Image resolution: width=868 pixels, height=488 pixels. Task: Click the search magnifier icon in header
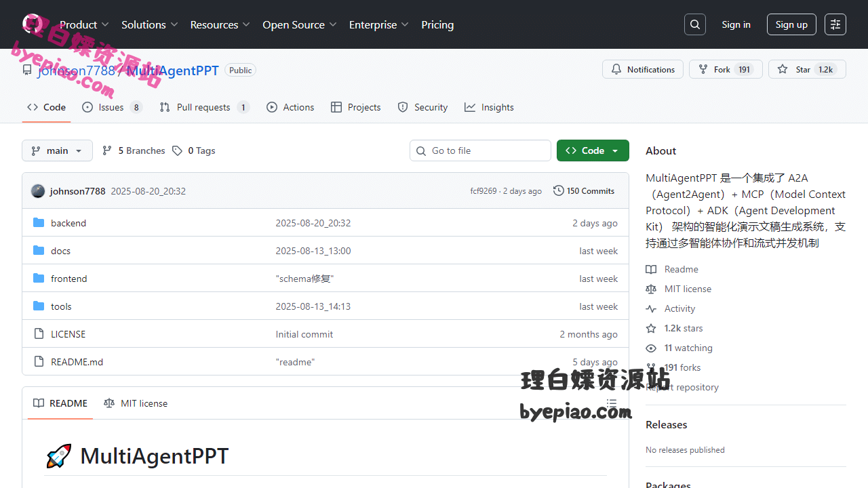pyautogui.click(x=695, y=24)
